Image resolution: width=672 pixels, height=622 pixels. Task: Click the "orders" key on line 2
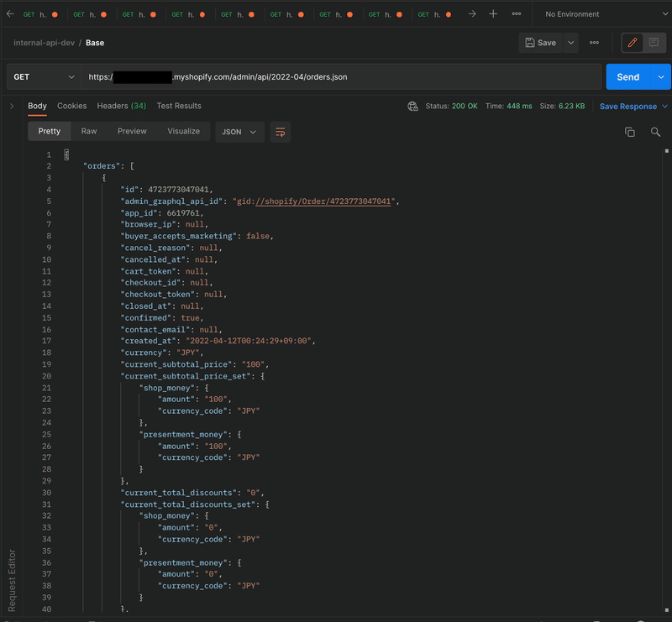pos(102,166)
